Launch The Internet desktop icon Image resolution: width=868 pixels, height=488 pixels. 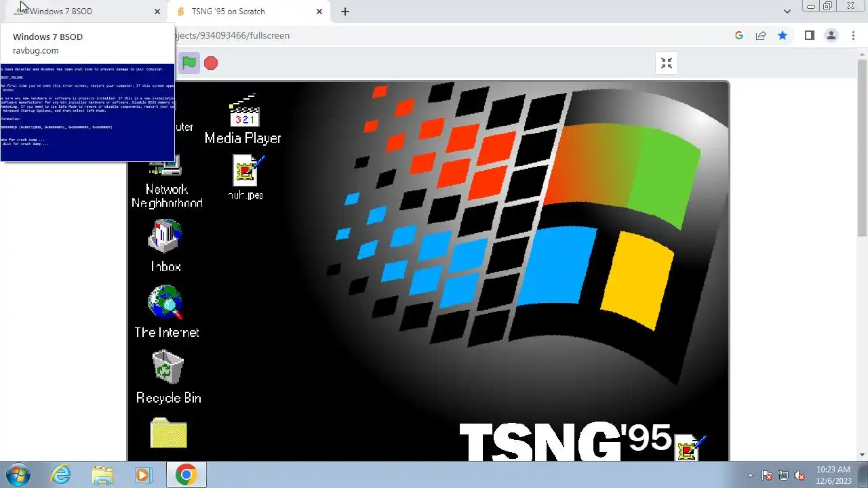(167, 312)
